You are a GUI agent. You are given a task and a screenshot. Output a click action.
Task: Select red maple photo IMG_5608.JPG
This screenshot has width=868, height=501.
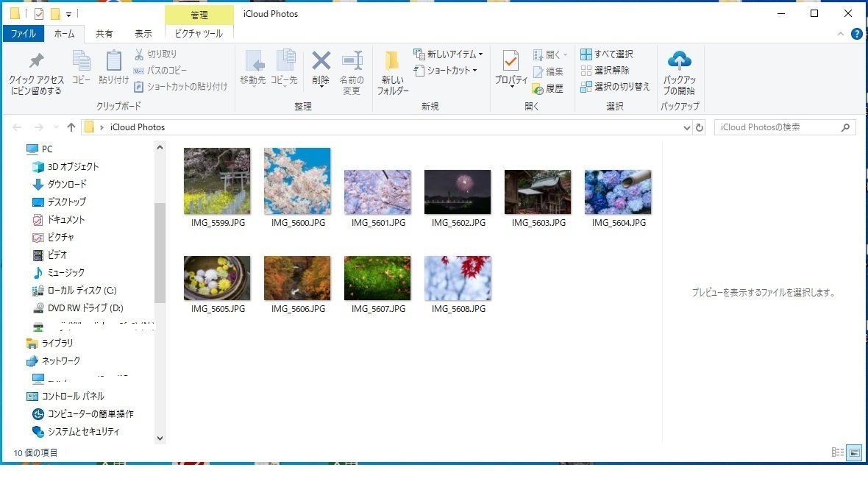(458, 278)
